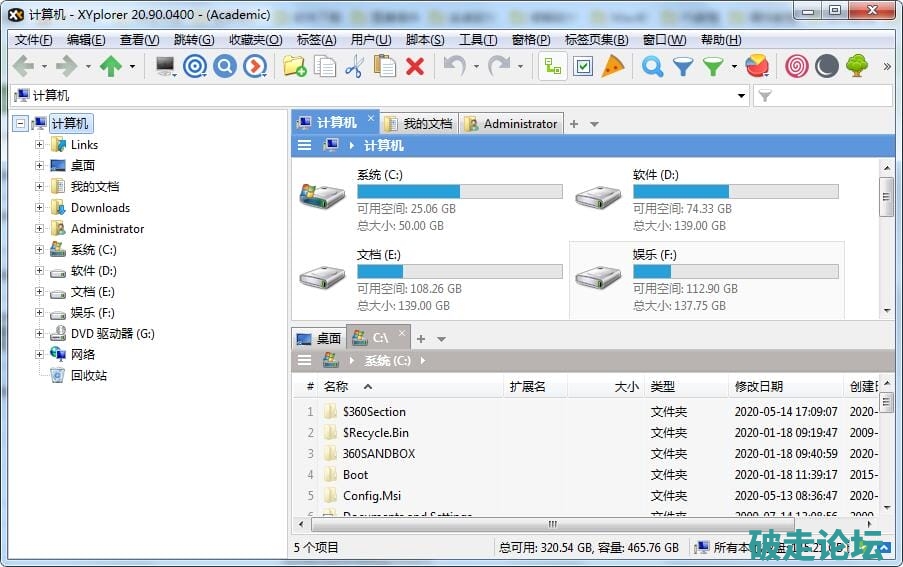Image resolution: width=903 pixels, height=567 pixels.
Task: Switch to the 桌面 tab in lower pane
Action: (318, 338)
